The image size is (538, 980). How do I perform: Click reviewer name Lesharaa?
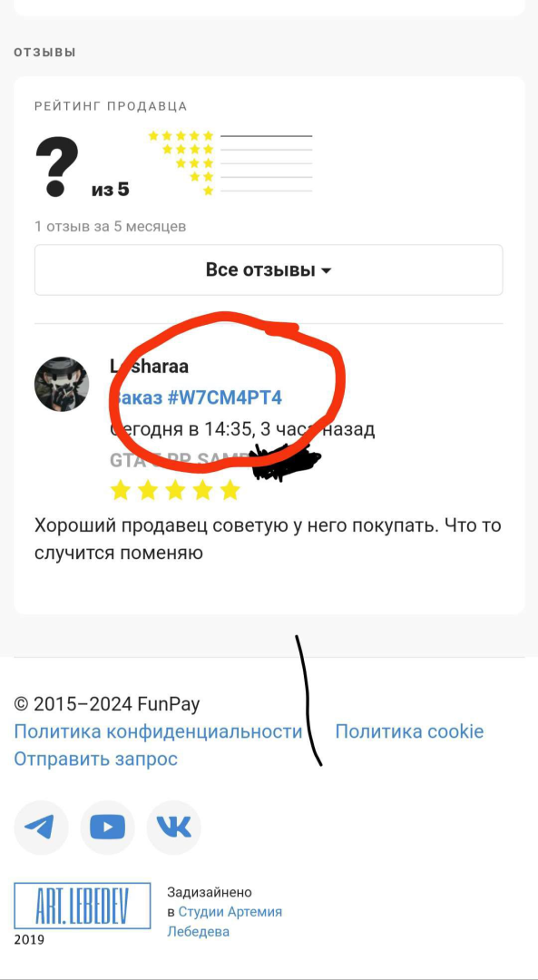click(149, 366)
